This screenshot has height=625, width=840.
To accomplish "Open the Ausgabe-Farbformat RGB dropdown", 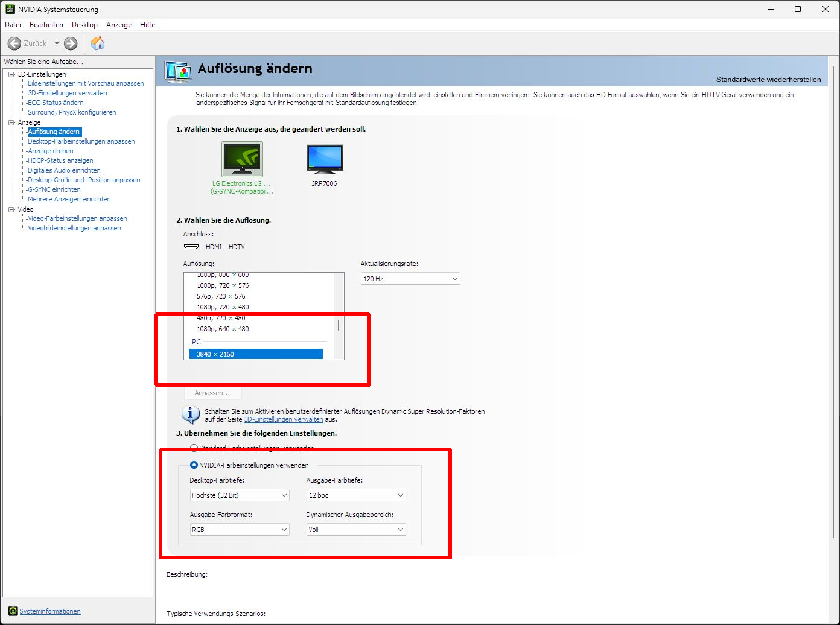I will pos(240,530).
